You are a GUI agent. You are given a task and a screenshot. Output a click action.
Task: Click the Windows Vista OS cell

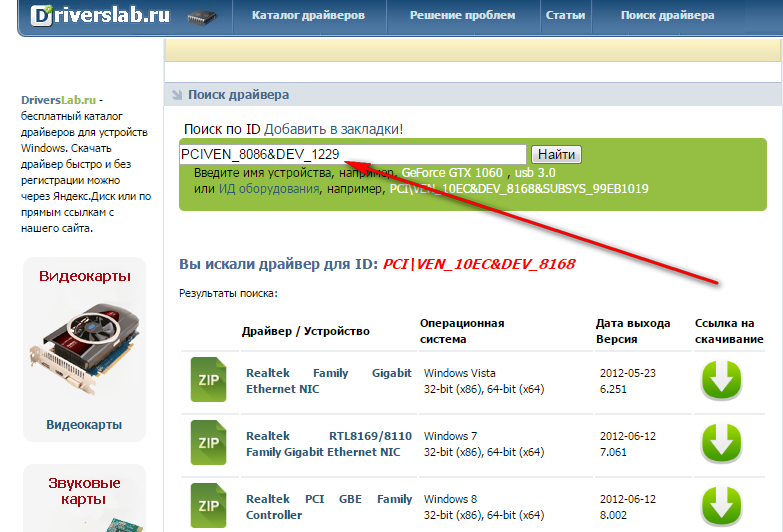tap(484, 381)
